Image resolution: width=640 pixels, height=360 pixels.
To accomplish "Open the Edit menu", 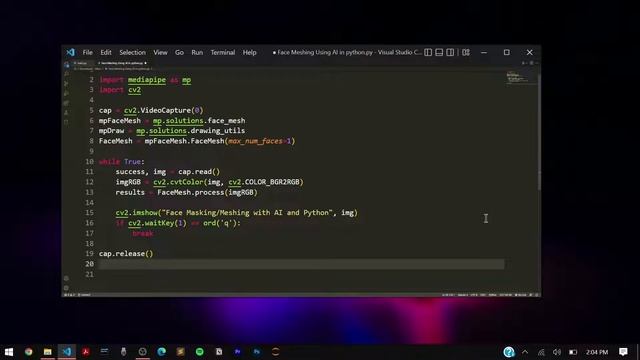I will [106, 52].
